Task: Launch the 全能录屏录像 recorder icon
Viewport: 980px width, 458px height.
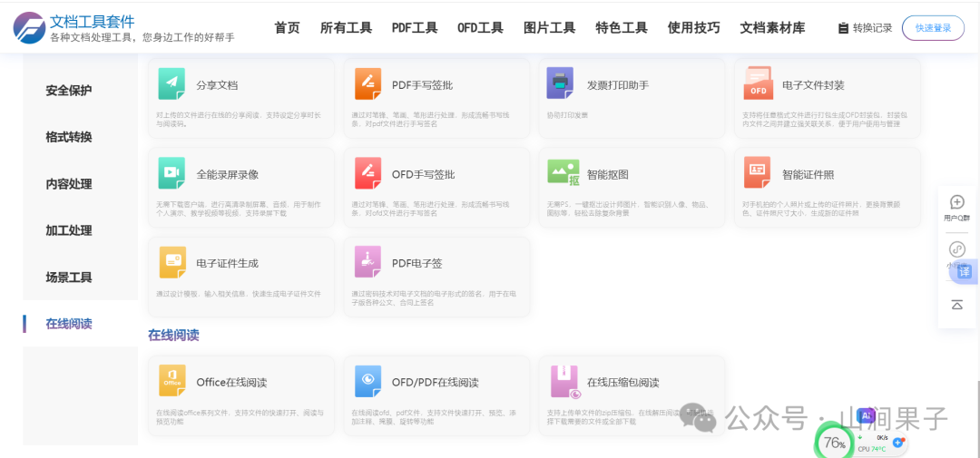Action: (x=172, y=172)
